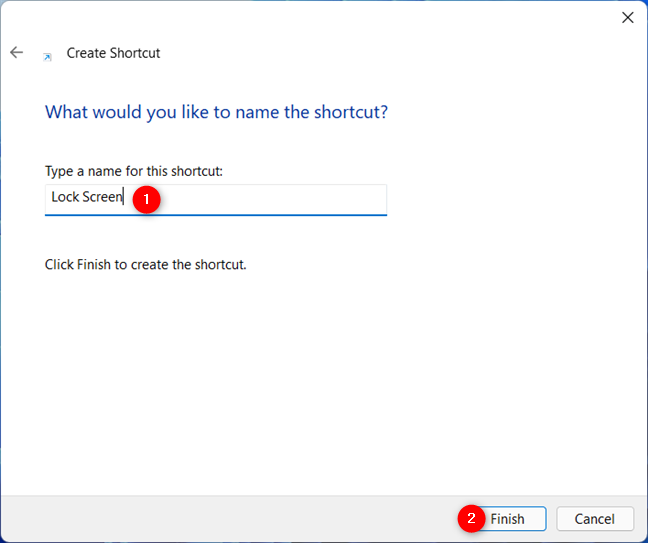Image resolution: width=648 pixels, height=543 pixels.
Task: Click the gap between Finish and Cancel buttons
Action: [552, 519]
